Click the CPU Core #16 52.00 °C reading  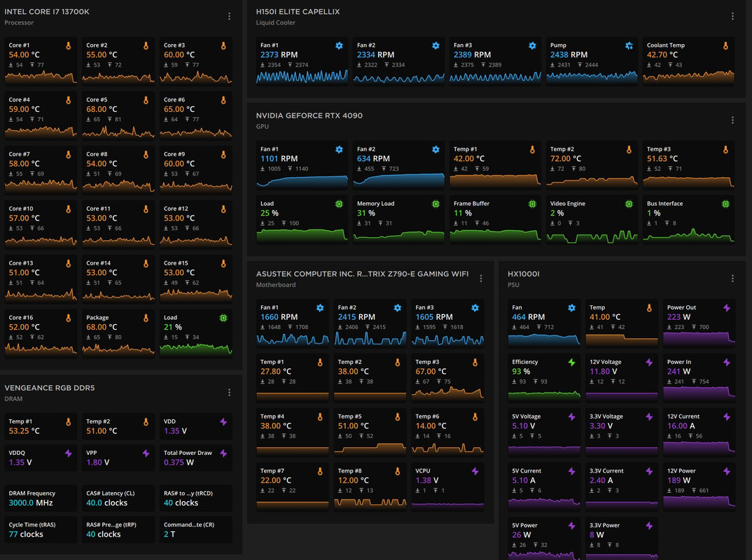24,327
